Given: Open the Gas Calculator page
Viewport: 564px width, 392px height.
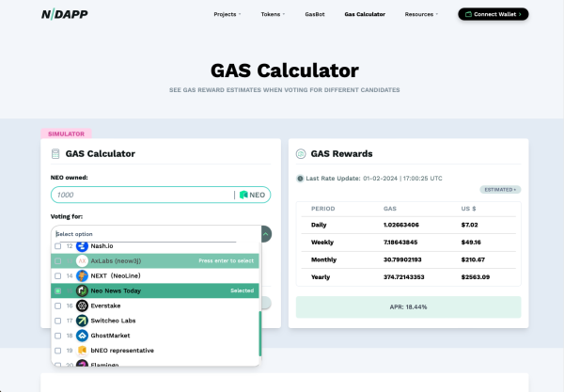Looking at the screenshot, I should (365, 14).
